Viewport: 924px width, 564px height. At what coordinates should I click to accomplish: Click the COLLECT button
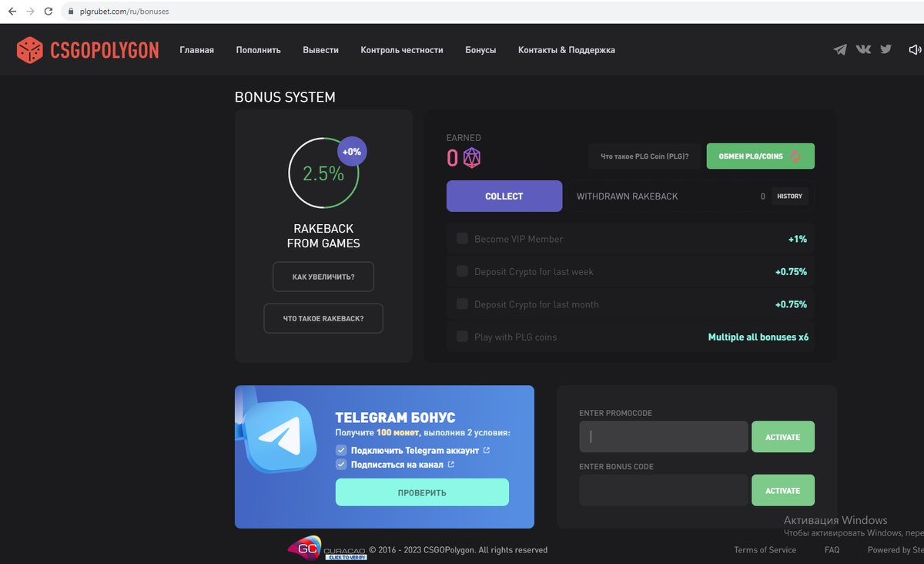click(x=504, y=196)
